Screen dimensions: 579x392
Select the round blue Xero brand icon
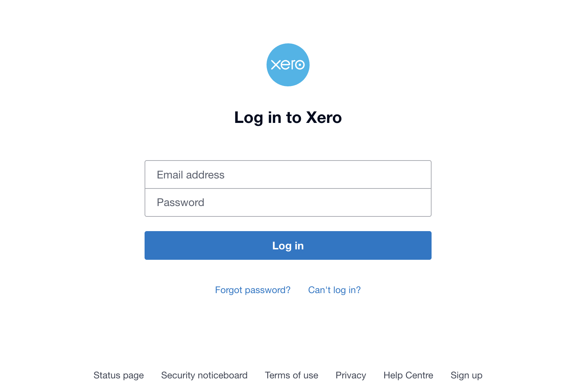(288, 65)
